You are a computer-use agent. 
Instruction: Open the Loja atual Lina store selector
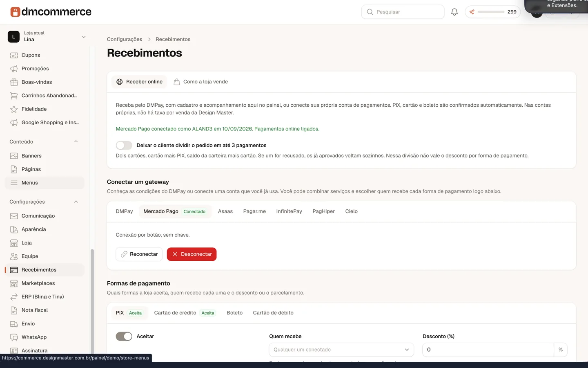(x=47, y=36)
